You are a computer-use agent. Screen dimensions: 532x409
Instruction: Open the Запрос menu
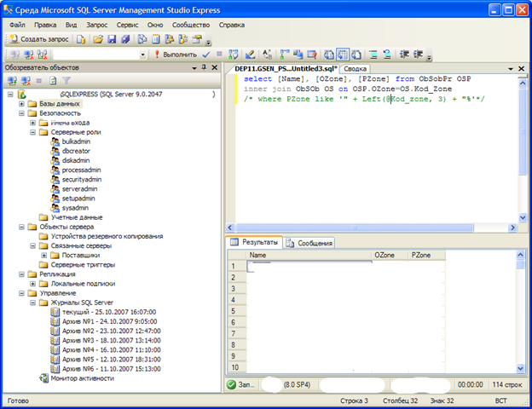(x=96, y=25)
